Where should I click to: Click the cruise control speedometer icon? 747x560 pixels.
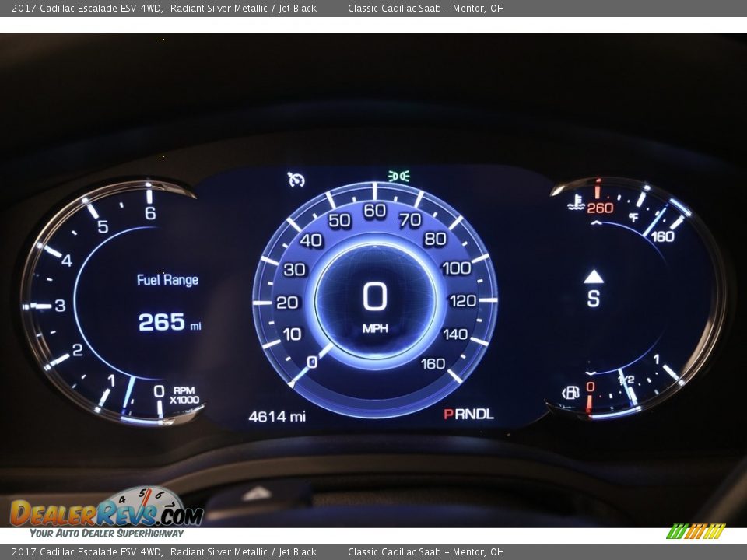coord(296,180)
